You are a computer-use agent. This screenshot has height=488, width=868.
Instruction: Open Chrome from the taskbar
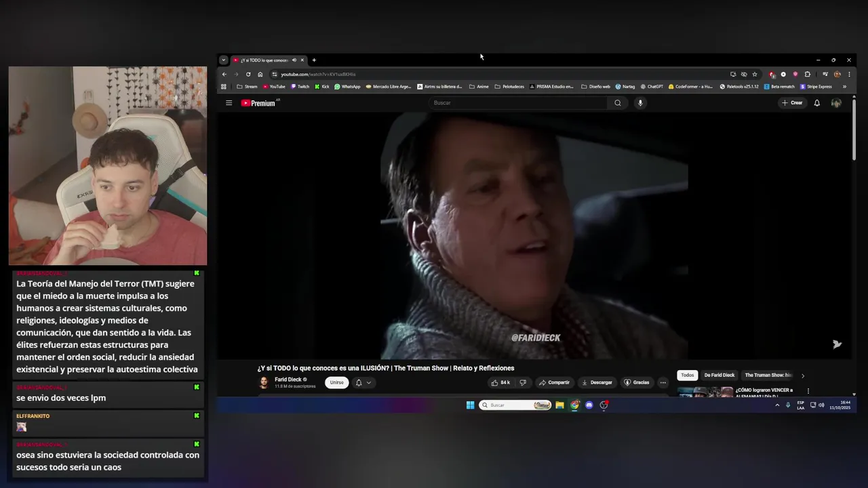pyautogui.click(x=574, y=405)
